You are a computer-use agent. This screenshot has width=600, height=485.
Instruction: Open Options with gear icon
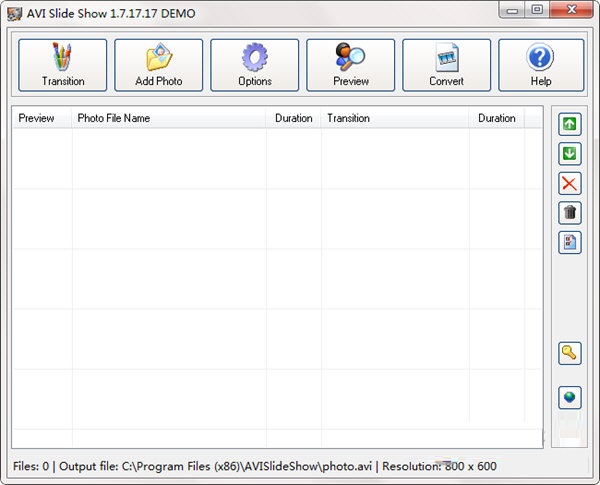254,65
